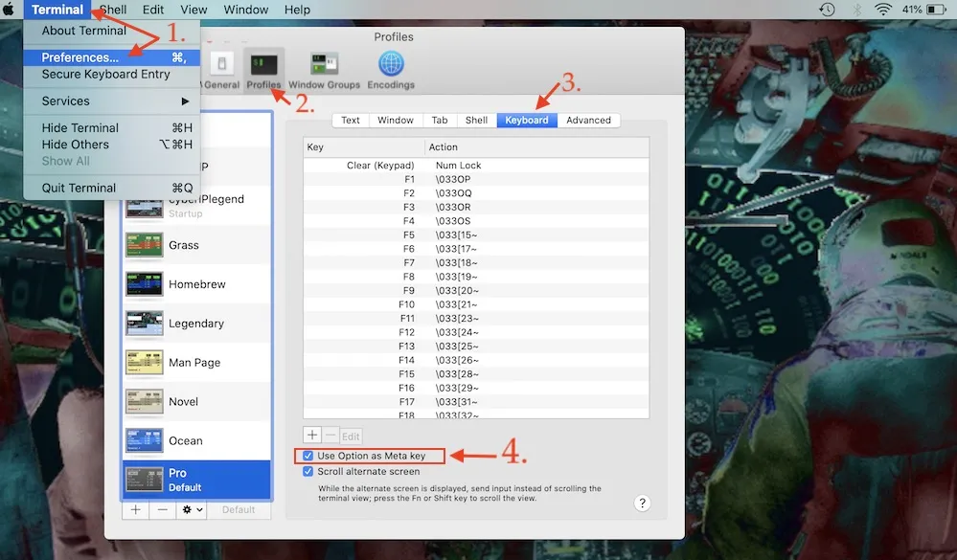Add a new profile with plus button

(x=135, y=509)
